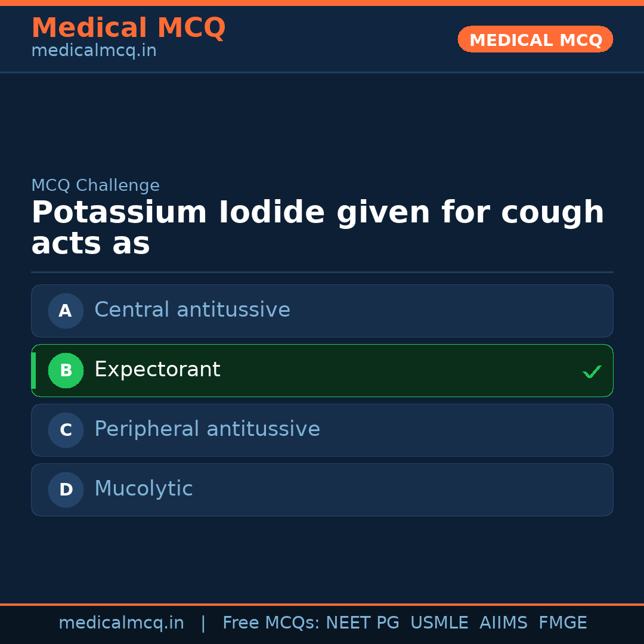Click the Free MCQs label in footer
644x644 pixels.
click(x=271, y=623)
